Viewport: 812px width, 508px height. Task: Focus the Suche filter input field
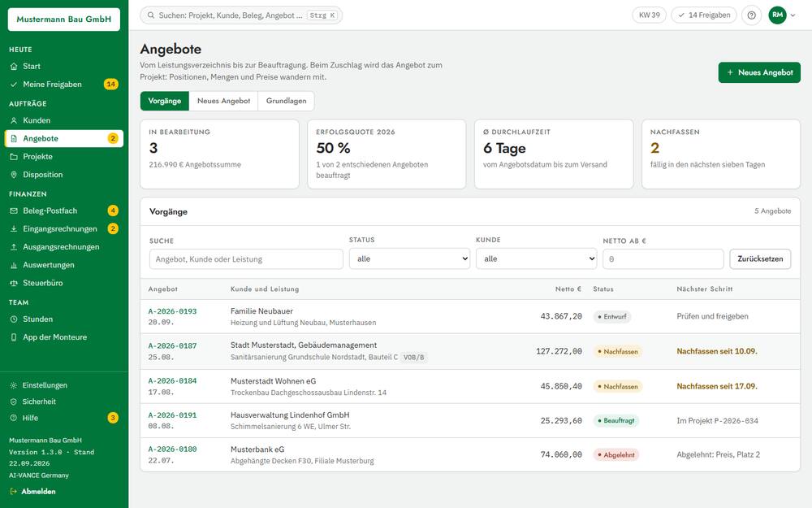(x=246, y=259)
